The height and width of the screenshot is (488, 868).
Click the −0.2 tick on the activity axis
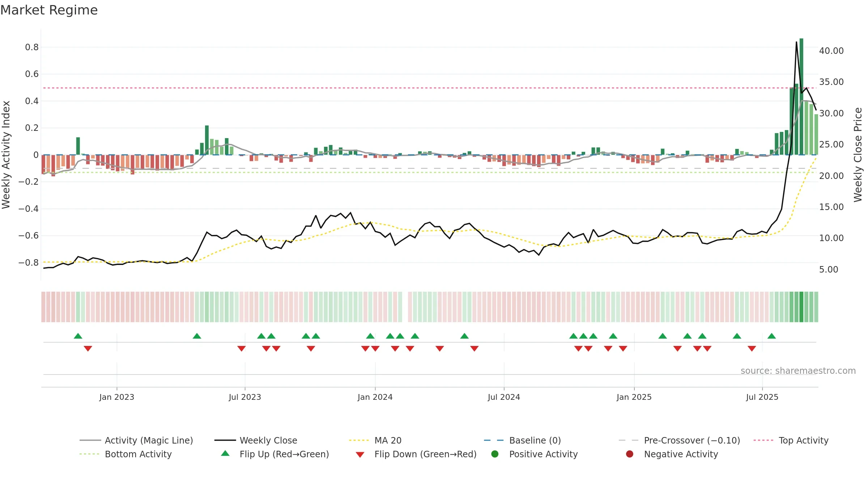[x=29, y=182]
